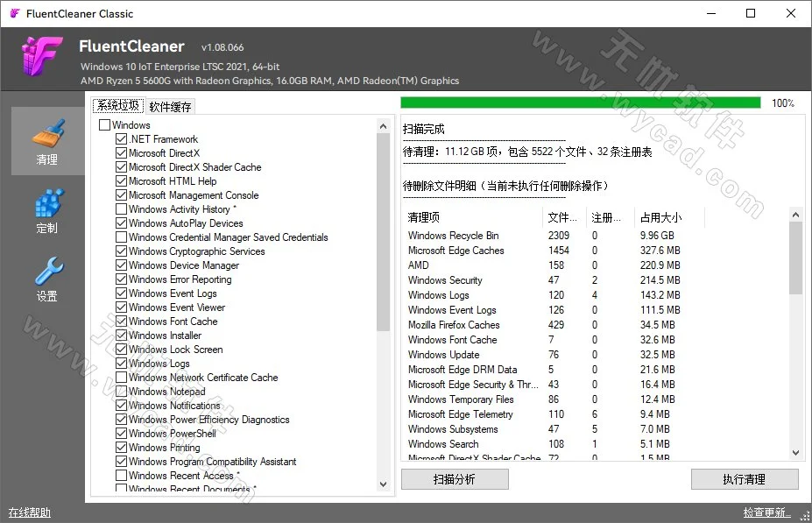Check Windows Network Certificate Cache

121,377
